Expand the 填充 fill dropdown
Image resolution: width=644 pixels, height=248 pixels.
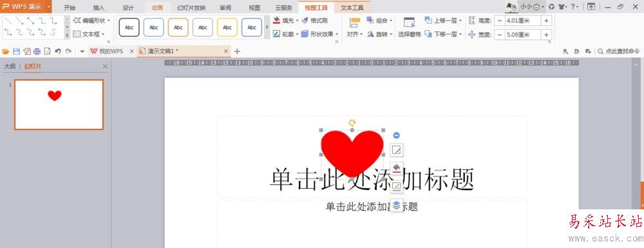click(297, 20)
